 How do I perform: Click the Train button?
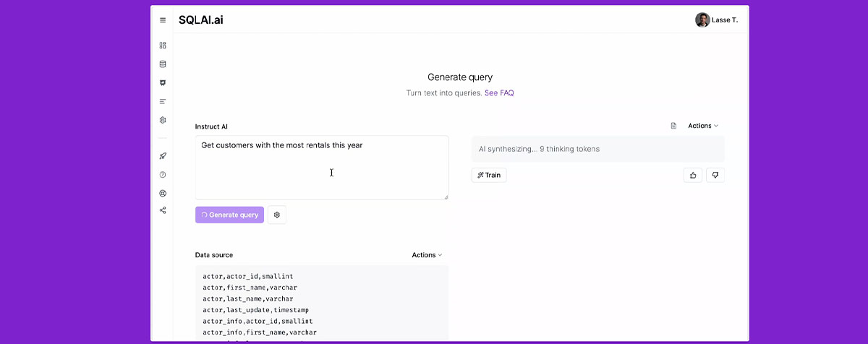pos(489,175)
